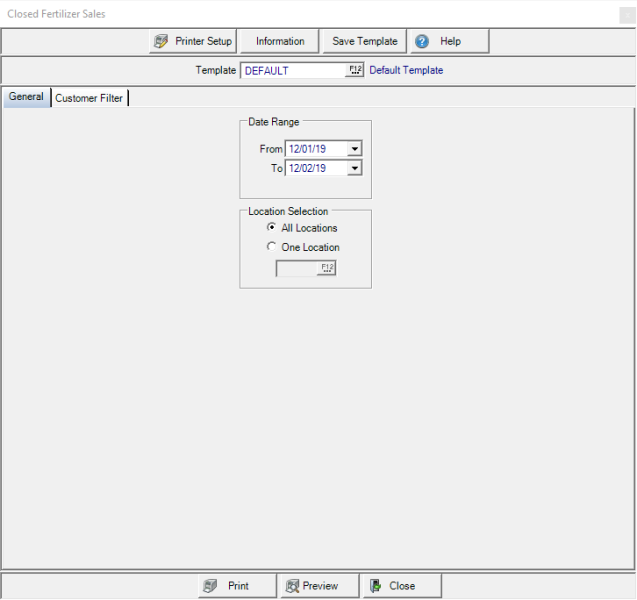
Task: Expand the To date dropdown arrow
Action: 354,169
